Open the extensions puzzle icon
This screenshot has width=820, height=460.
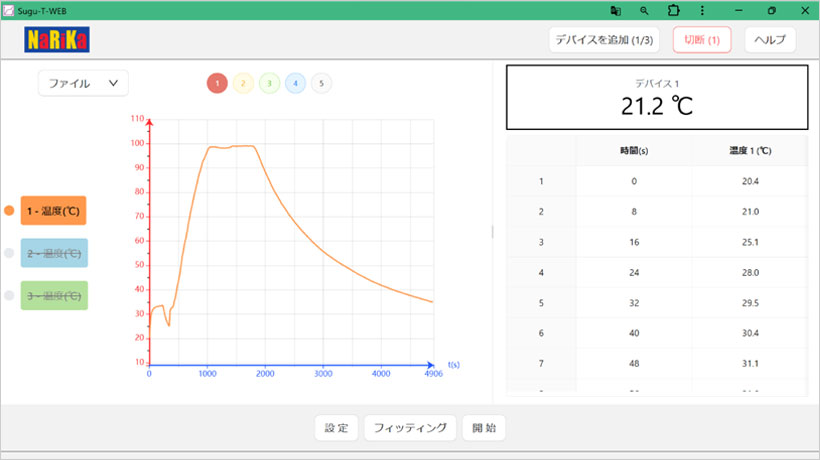coord(673,10)
